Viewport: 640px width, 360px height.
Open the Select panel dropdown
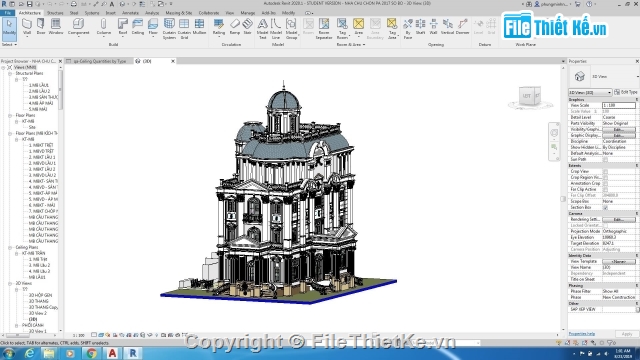point(9,44)
